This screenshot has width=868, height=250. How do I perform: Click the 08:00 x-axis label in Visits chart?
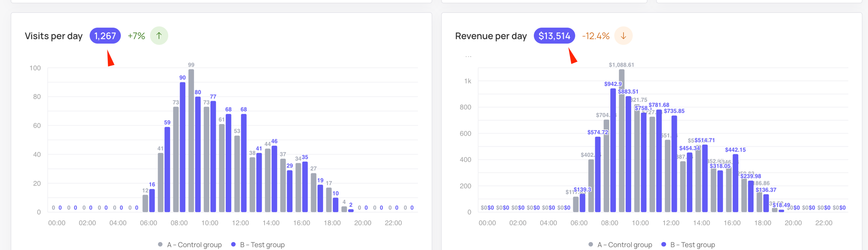[x=179, y=223]
